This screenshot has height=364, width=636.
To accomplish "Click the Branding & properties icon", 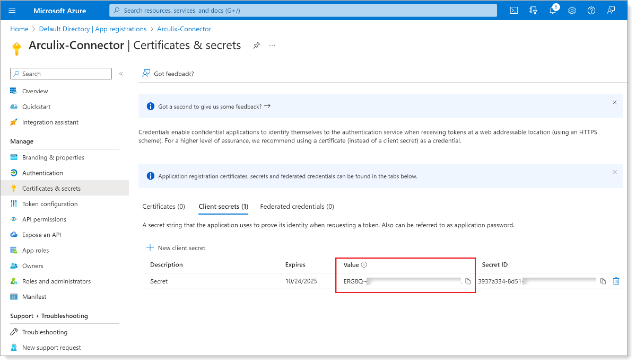I will pos(14,157).
